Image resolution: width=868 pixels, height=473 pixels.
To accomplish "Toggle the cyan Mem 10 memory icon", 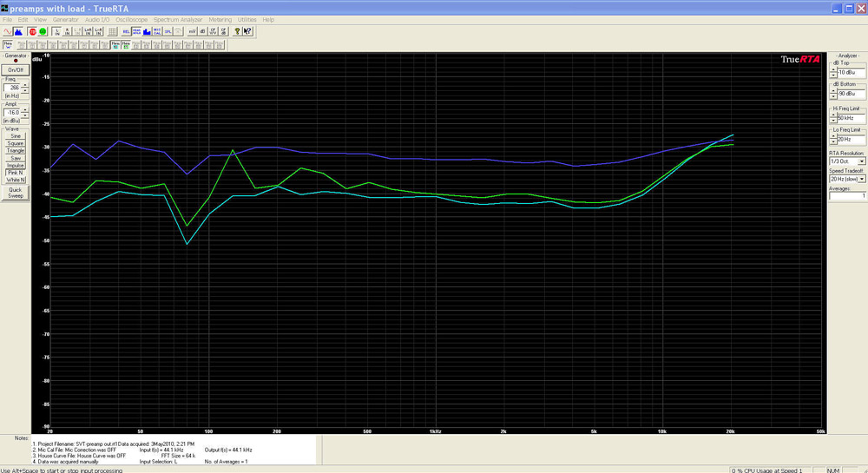I will click(x=115, y=45).
